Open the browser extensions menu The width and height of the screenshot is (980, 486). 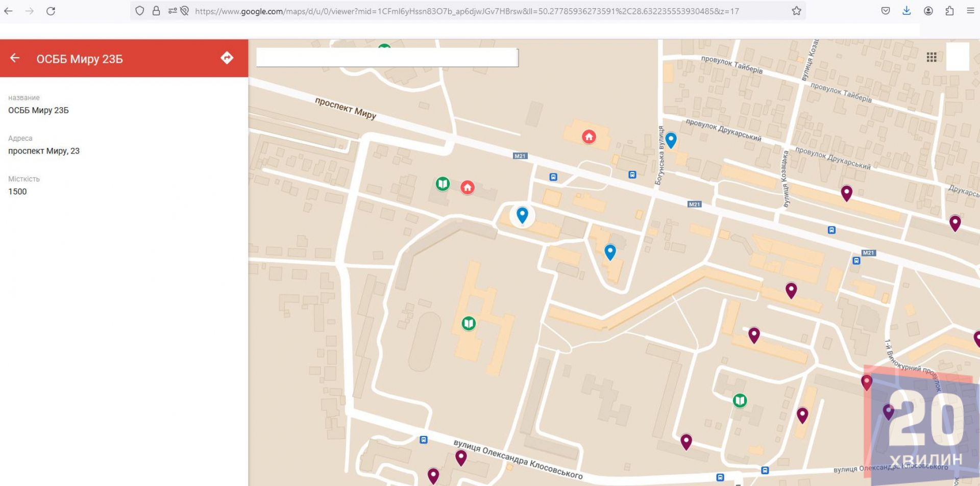(949, 11)
